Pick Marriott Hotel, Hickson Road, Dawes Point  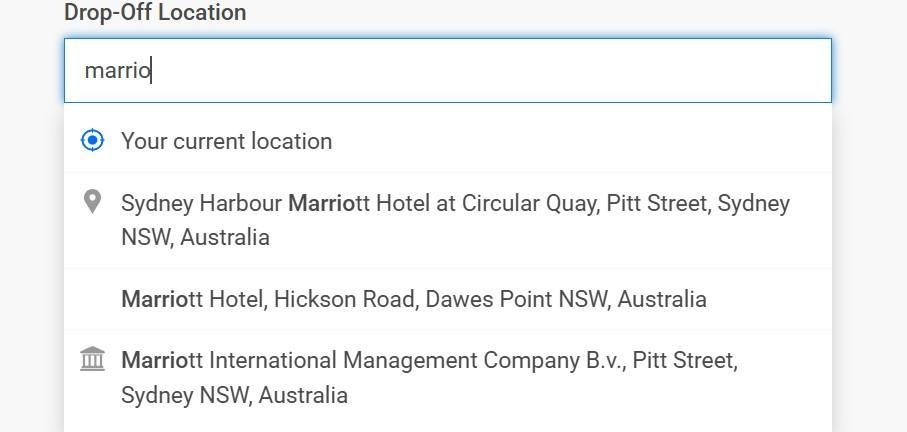pyautogui.click(x=448, y=299)
